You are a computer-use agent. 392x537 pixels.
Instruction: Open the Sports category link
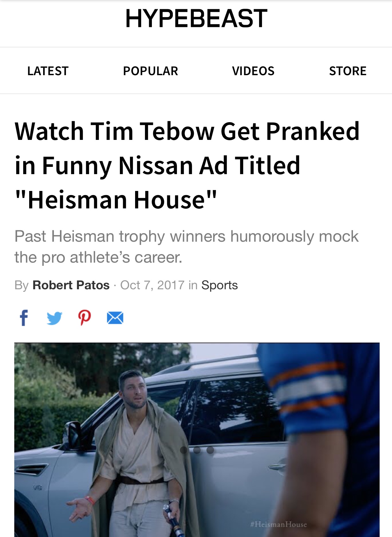click(219, 285)
